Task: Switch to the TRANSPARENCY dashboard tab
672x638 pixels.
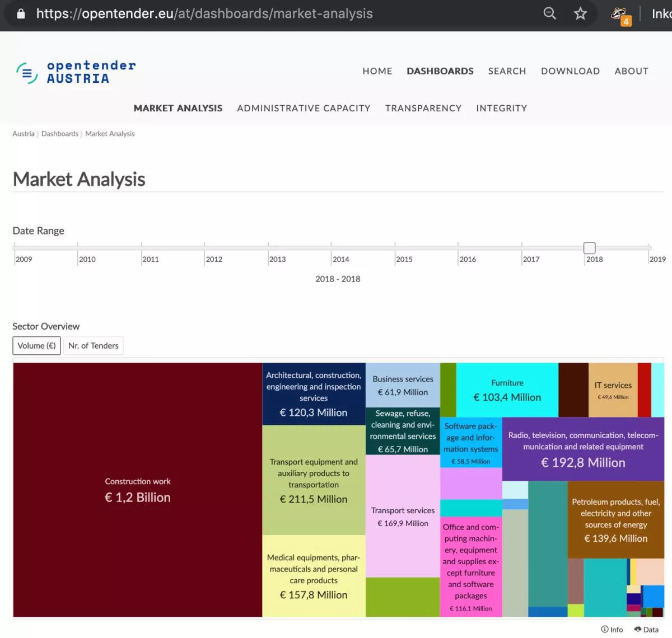Action: (423, 108)
